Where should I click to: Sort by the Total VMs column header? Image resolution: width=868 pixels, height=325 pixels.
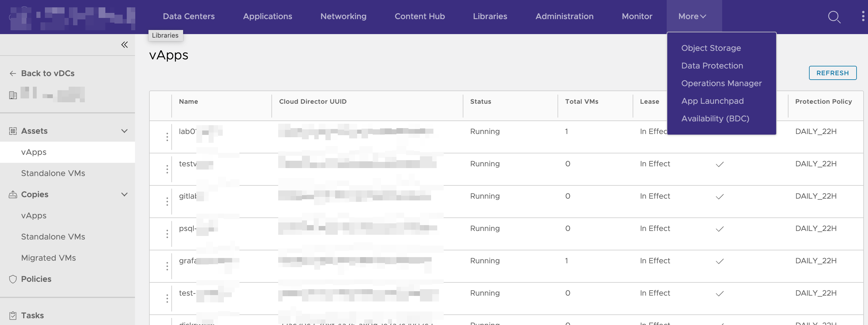582,102
